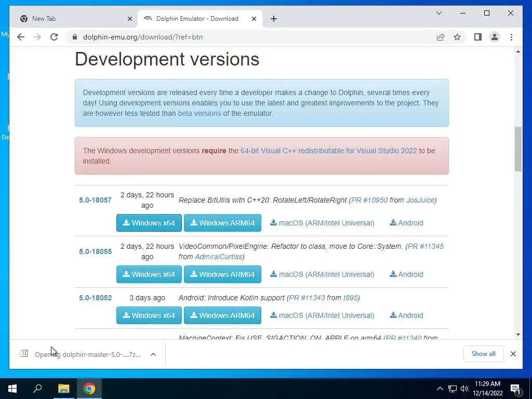This screenshot has height=399, width=532.
Task: Open version 5.0-18057 details
Action: [96, 200]
